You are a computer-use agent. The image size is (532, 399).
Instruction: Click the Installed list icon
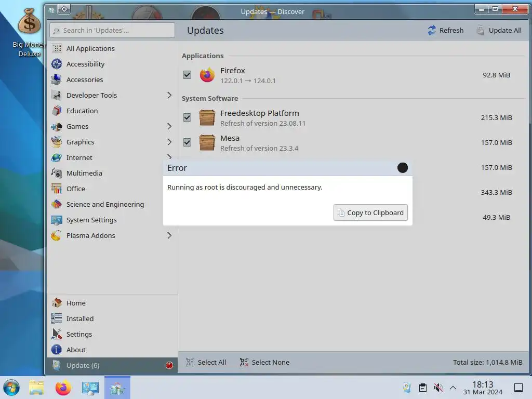[57, 318]
